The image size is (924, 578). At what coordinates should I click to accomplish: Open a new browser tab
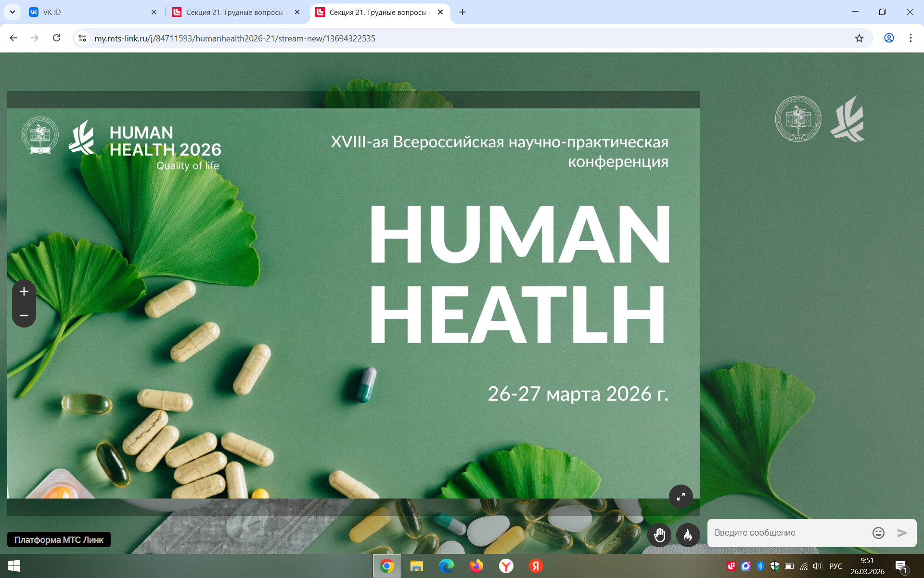[462, 12]
